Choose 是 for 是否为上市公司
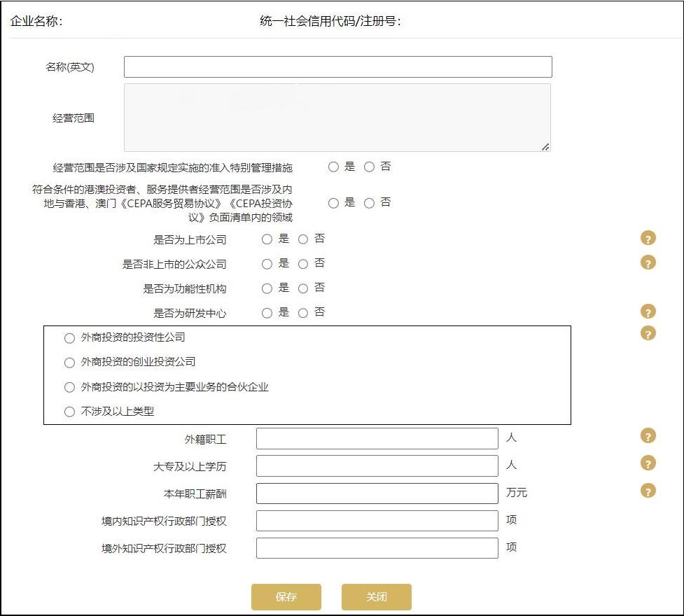 (x=267, y=239)
